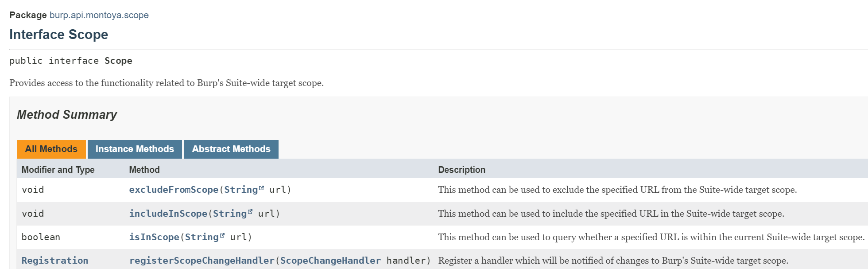
Task: Click description about querying URL within scope
Action: [651, 237]
